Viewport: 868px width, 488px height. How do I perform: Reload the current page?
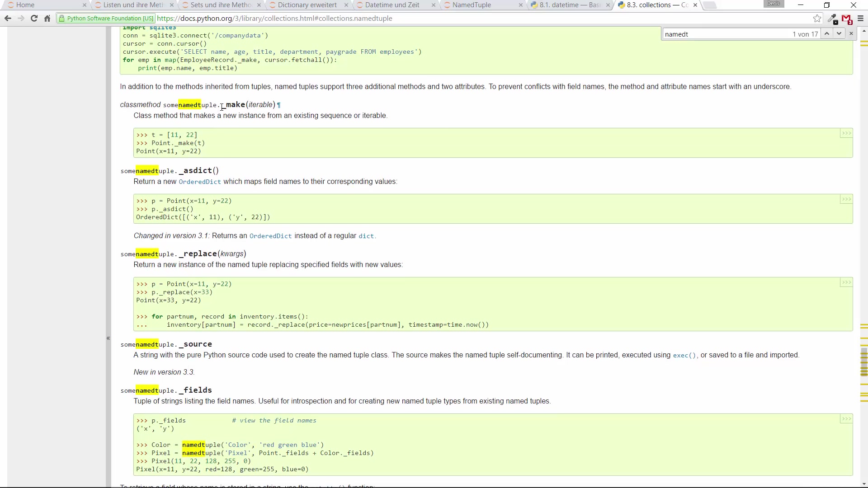[34, 19]
